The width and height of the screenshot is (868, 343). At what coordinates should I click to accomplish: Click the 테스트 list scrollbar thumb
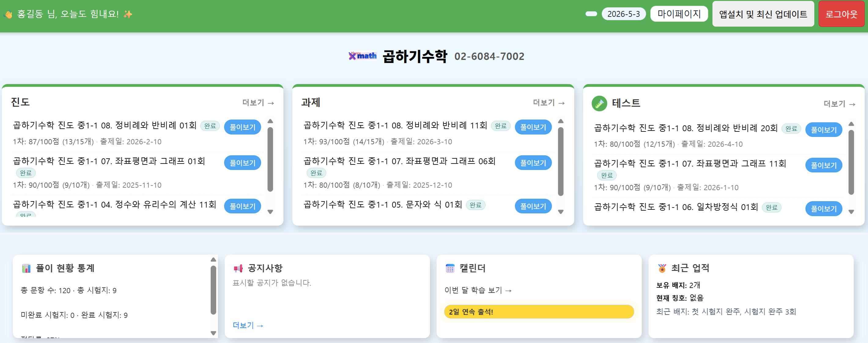851,162
